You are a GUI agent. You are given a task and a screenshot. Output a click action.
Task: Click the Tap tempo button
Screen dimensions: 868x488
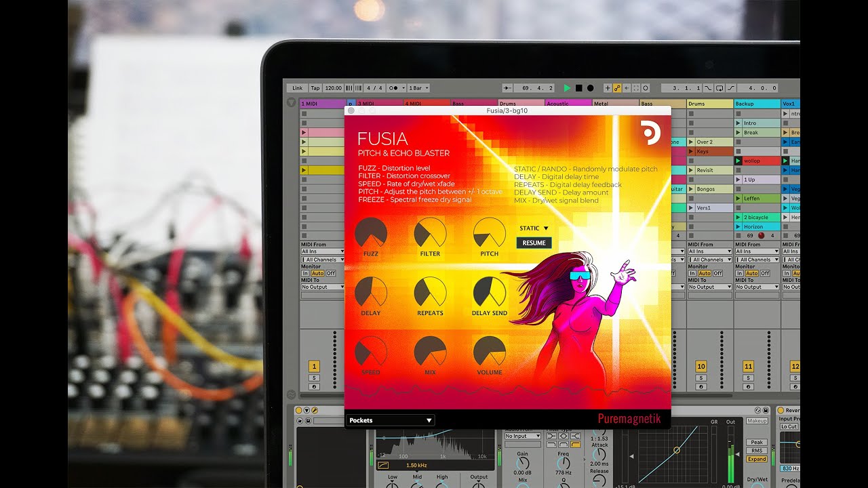pos(315,88)
